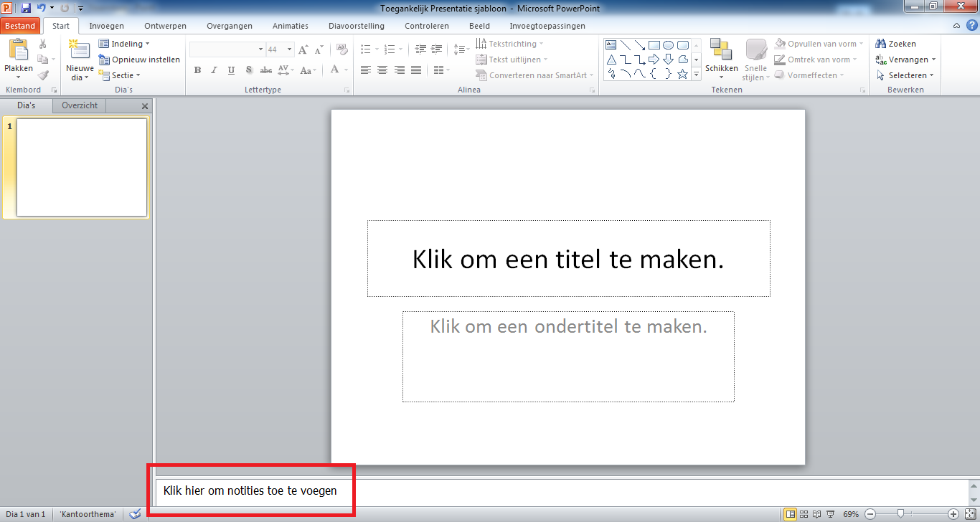980x522 pixels.
Task: Align text to the left
Action: tap(366, 70)
